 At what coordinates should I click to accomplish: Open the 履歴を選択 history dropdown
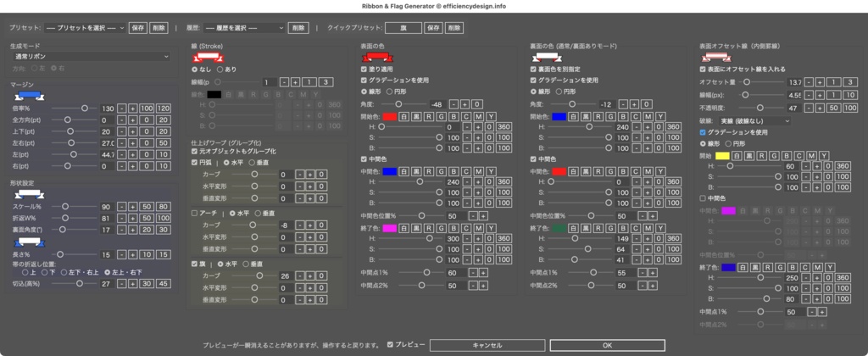coord(243,28)
